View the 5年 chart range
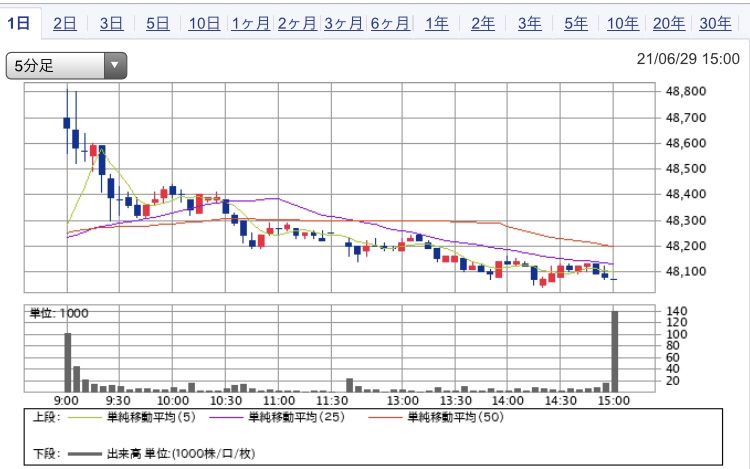Screen dimensions: 750x469 [x=575, y=23]
